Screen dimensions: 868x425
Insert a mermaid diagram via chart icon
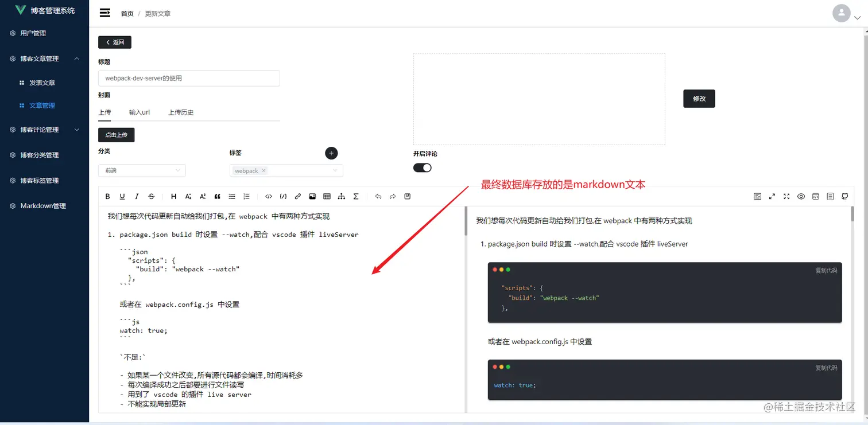pyautogui.click(x=342, y=197)
